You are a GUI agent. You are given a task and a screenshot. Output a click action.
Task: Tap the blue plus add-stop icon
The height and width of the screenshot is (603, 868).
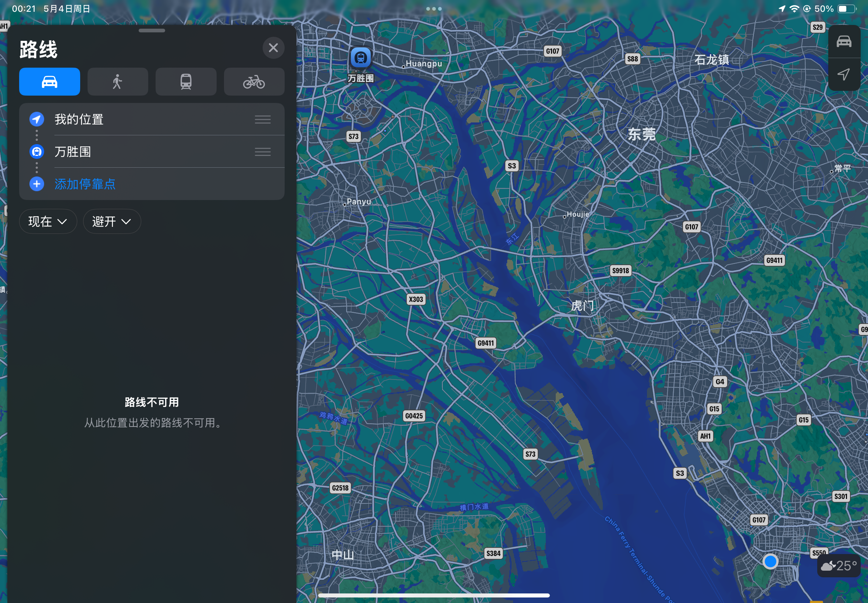tap(37, 184)
